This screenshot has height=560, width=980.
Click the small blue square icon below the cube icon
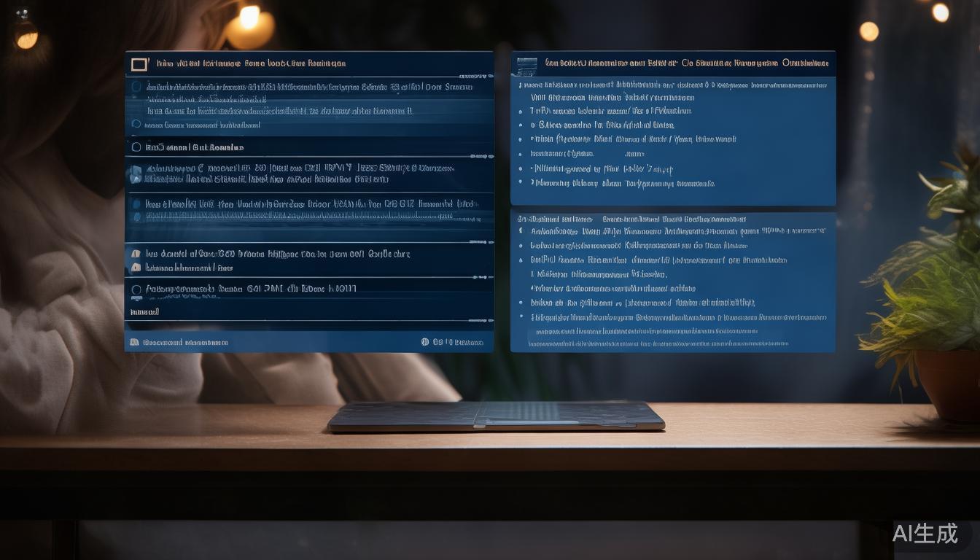tap(136, 203)
